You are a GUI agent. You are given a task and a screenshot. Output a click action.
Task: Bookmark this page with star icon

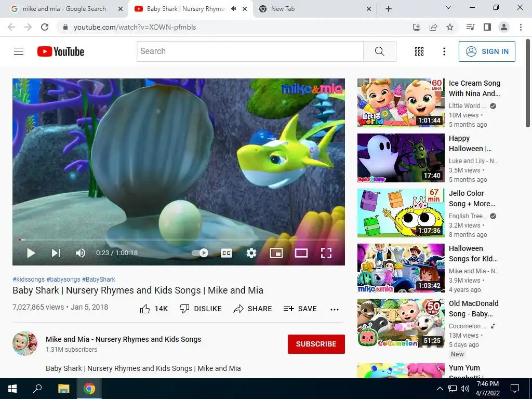tap(450, 27)
